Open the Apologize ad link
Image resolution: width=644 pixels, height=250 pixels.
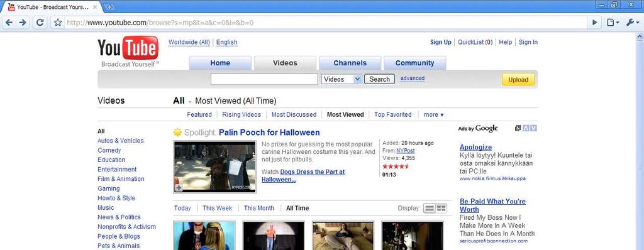[475, 148]
